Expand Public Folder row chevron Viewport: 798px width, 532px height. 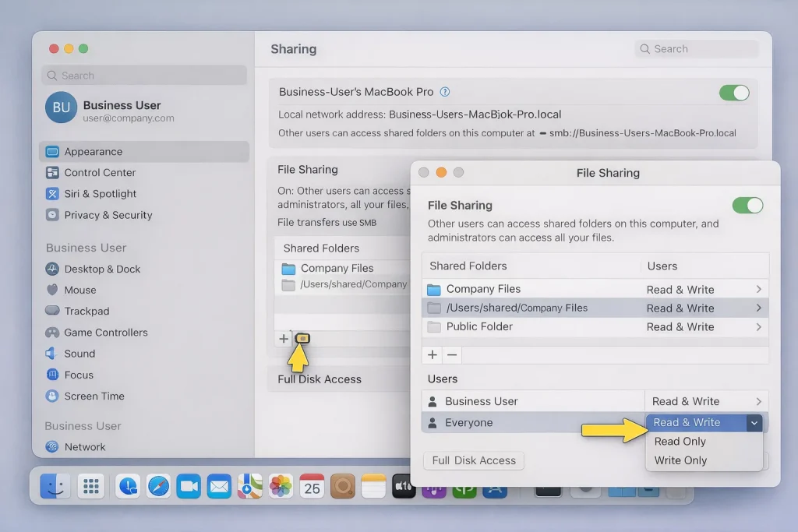click(x=759, y=327)
